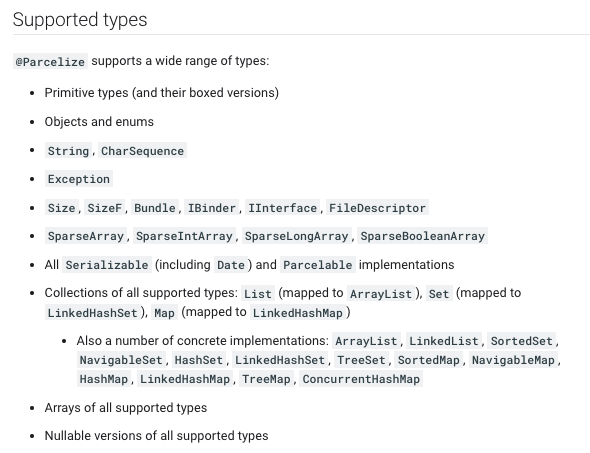Click the Supported types heading
Viewport: 590px width, 453px height.
[80, 20]
